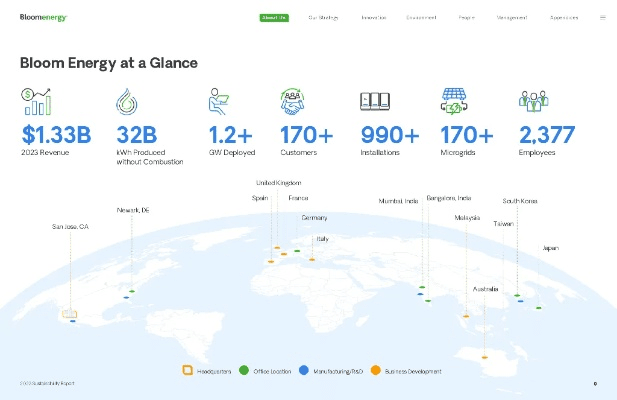Click the kWh produced droplet icon
The width and height of the screenshot is (617, 400).
tap(129, 102)
